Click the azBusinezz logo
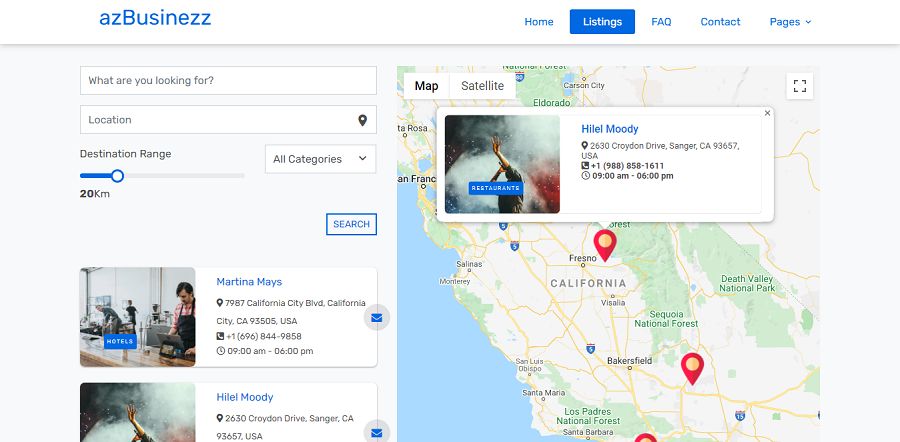The width and height of the screenshot is (900, 442). click(155, 18)
